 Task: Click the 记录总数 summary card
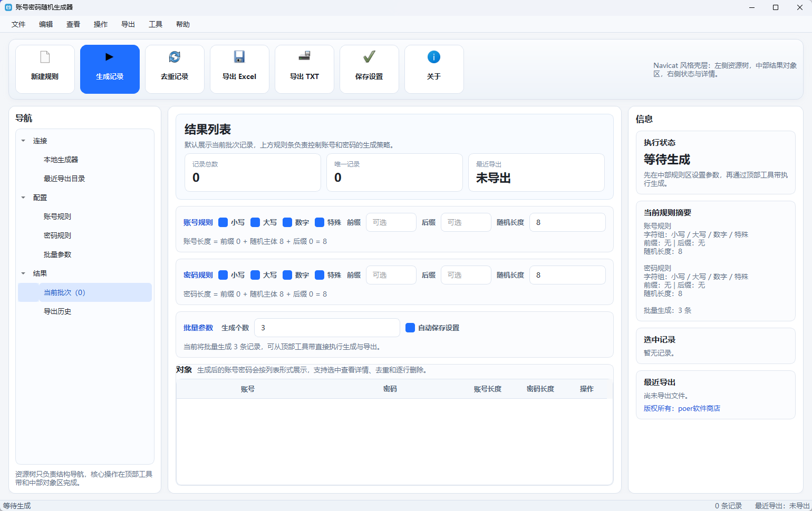pos(253,172)
